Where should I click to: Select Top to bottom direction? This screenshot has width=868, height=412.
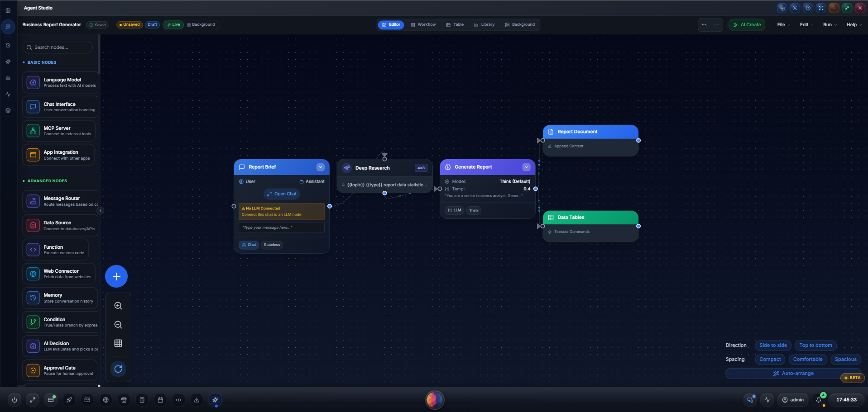[x=815, y=346]
